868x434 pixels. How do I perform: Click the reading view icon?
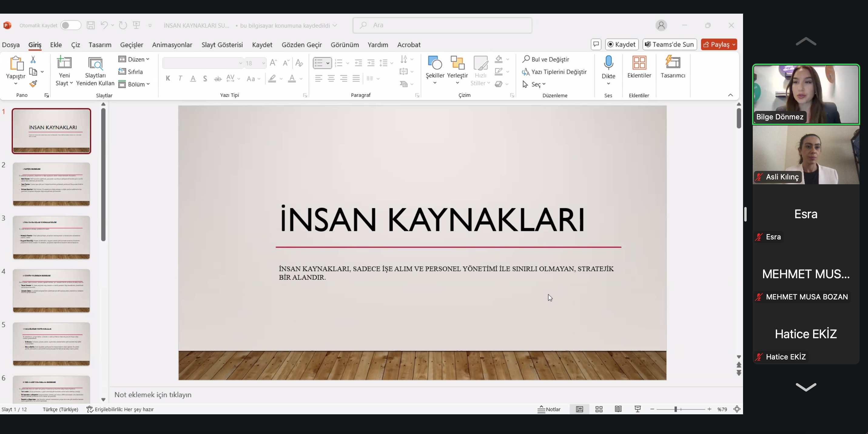click(x=618, y=409)
